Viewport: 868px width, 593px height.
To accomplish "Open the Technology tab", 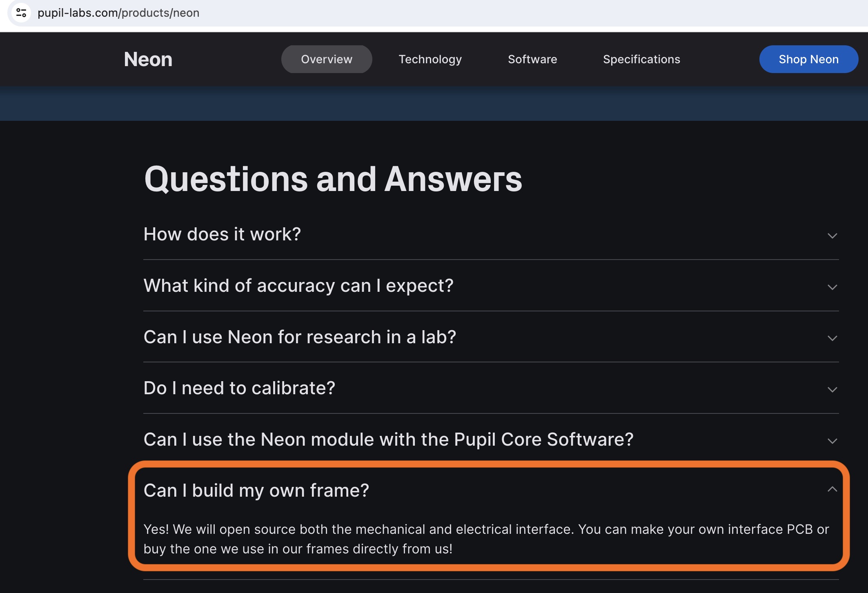I will (x=430, y=59).
